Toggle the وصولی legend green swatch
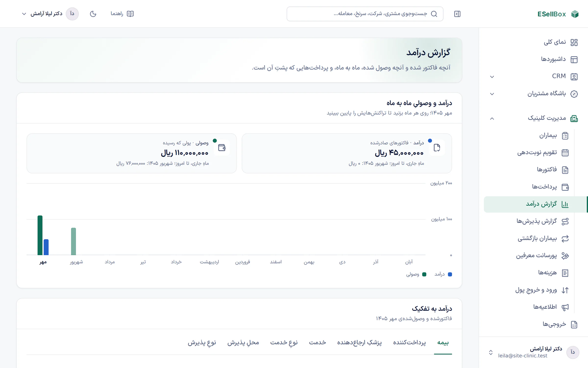The image size is (588, 368). (x=424, y=275)
